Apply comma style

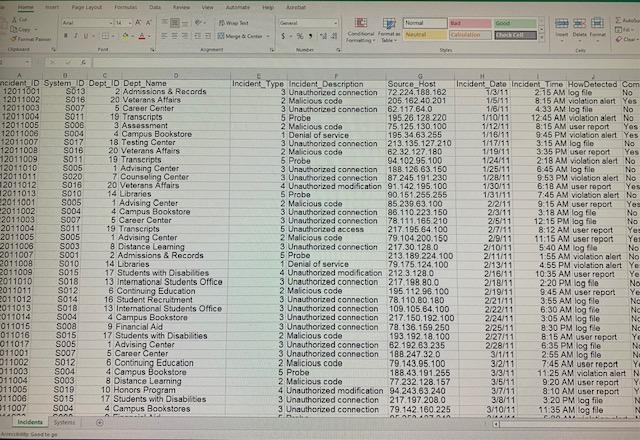(311, 37)
